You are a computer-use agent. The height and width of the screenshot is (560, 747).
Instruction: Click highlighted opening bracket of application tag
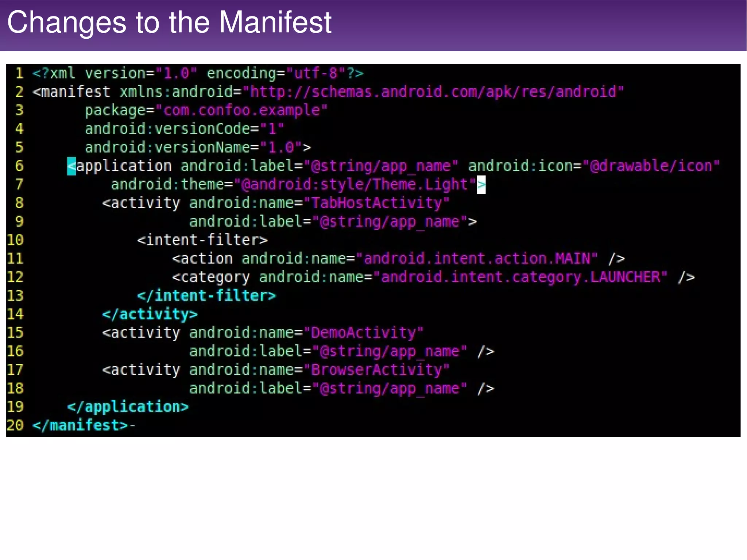(71, 166)
